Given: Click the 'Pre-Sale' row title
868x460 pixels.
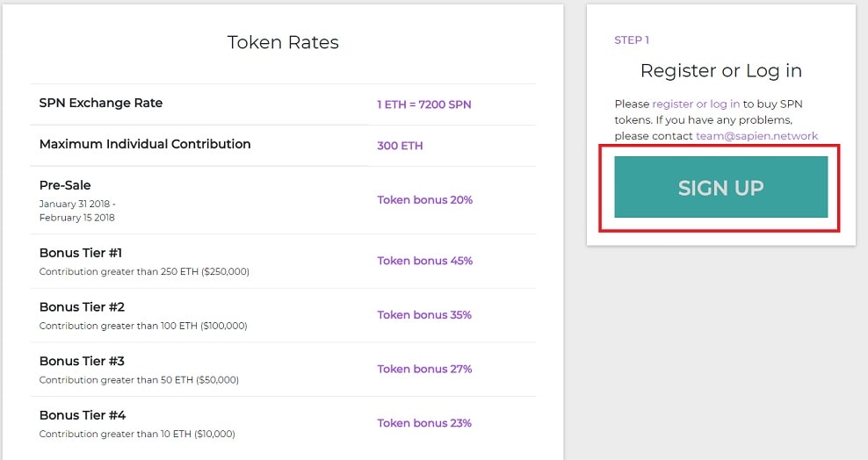Looking at the screenshot, I should 65,185.
